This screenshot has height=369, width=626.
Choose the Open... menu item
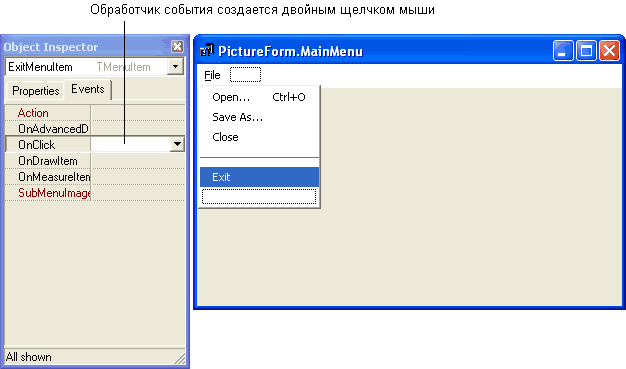click(x=260, y=97)
